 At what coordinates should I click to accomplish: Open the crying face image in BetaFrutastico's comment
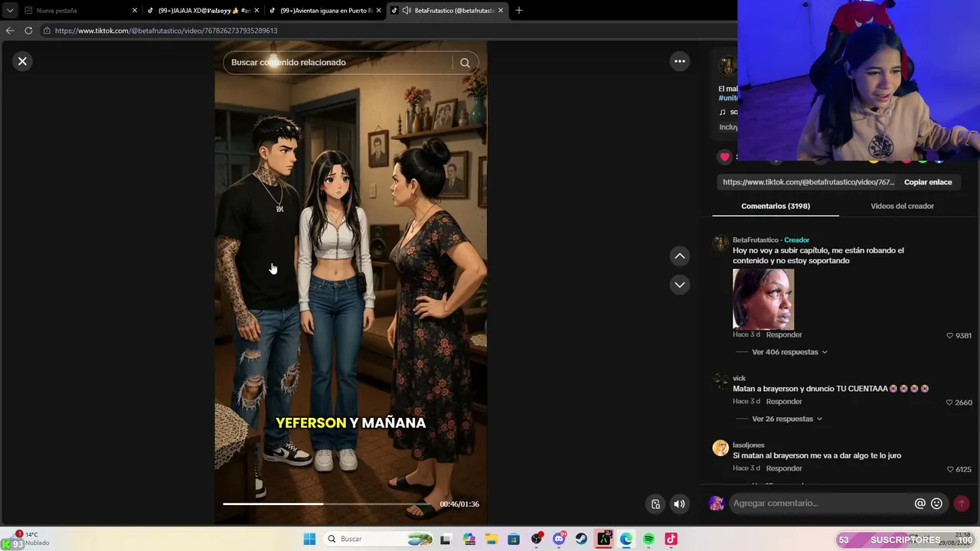pyautogui.click(x=763, y=298)
